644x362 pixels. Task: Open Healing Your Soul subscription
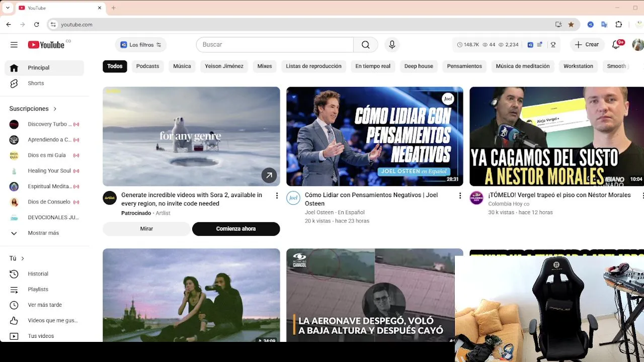[x=44, y=171]
